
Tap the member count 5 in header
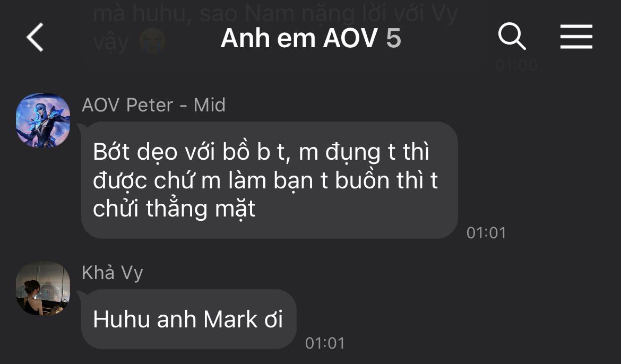393,38
